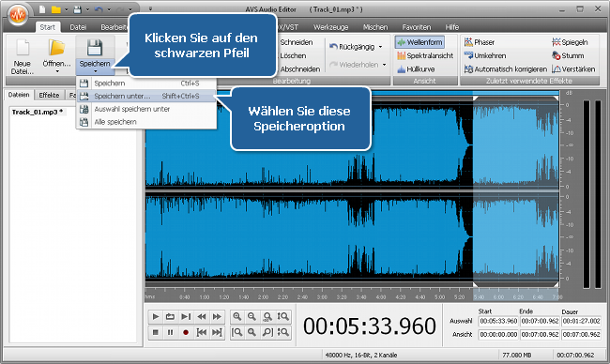Choose Speichern from the save menu
The width and height of the screenshot is (610, 364).
(x=146, y=83)
